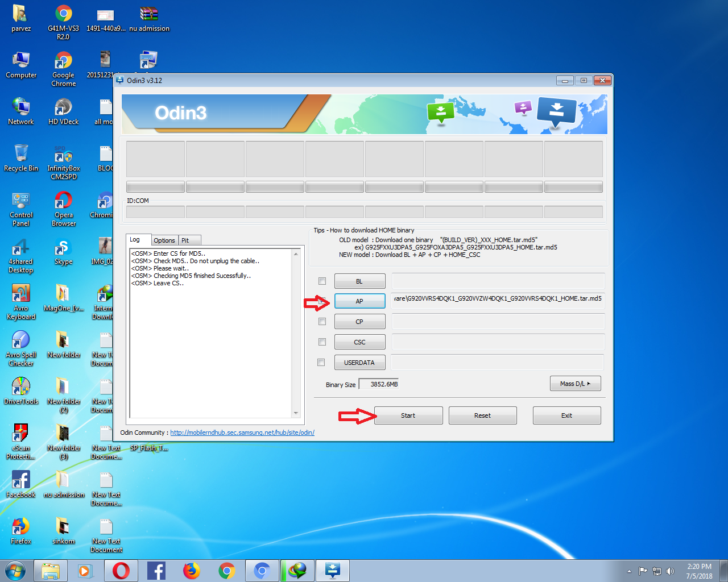Enable the CSC checkbox in Odin
Screen dimensions: 728x582
pyautogui.click(x=322, y=342)
